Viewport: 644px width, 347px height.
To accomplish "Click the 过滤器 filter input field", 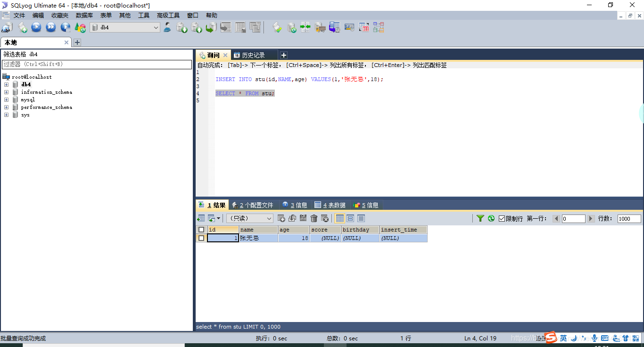I will [97, 64].
